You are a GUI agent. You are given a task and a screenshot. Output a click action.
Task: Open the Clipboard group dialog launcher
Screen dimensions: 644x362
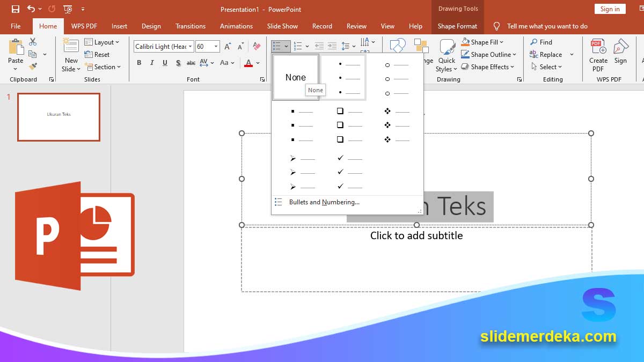coord(52,79)
